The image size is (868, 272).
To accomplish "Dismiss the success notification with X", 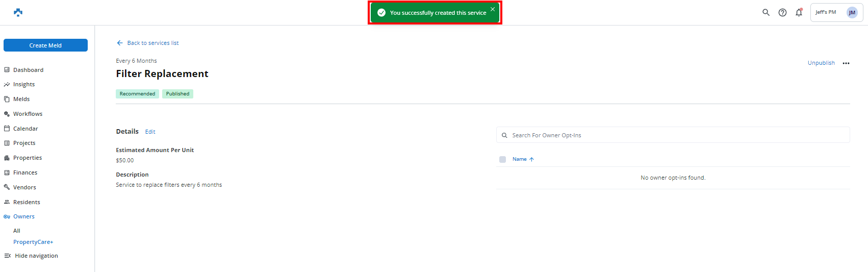I will (x=493, y=9).
